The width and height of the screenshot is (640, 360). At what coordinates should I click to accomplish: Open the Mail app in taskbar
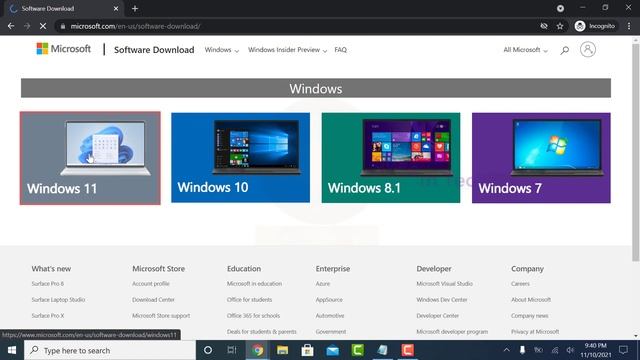tap(333, 350)
